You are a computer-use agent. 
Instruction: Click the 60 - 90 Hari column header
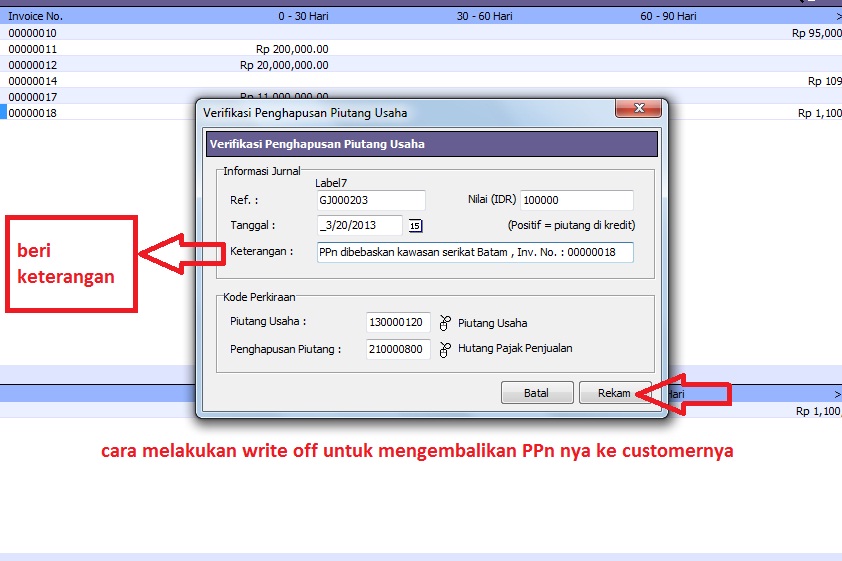[668, 16]
